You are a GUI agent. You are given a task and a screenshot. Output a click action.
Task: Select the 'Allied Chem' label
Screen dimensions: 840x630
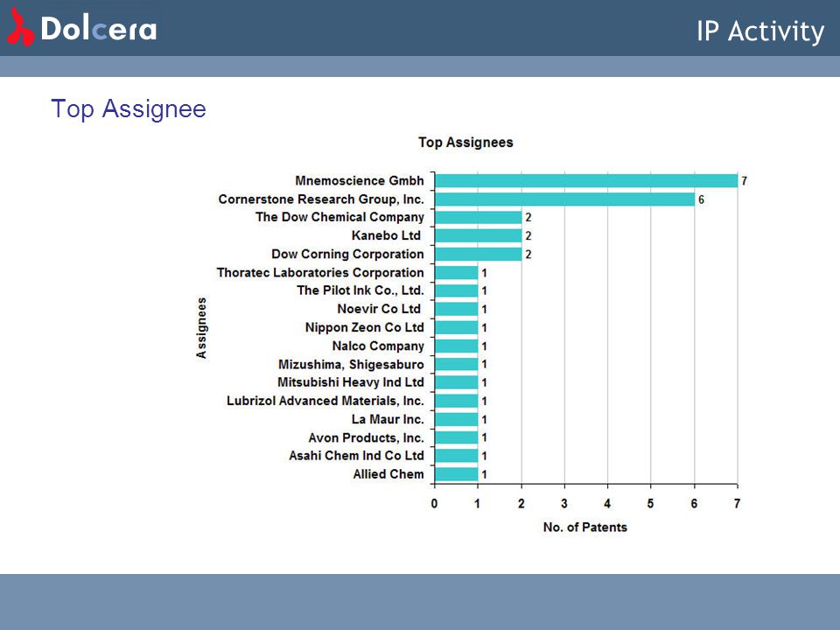click(388, 474)
